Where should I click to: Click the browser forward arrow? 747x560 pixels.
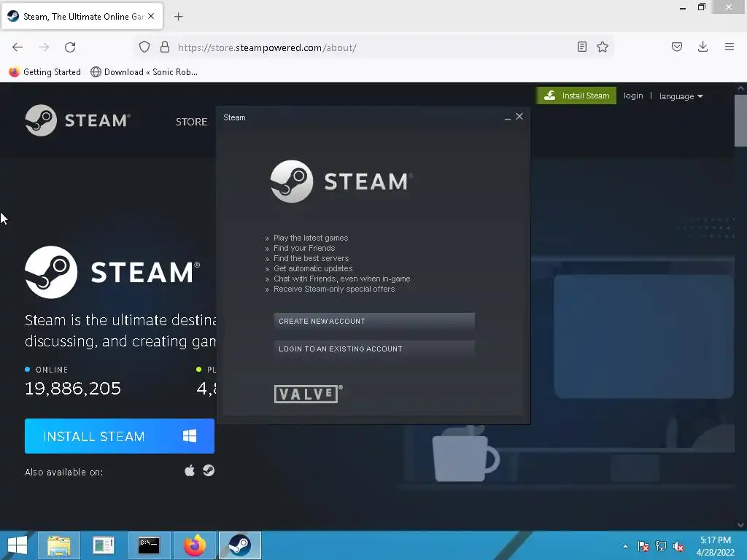tap(44, 47)
